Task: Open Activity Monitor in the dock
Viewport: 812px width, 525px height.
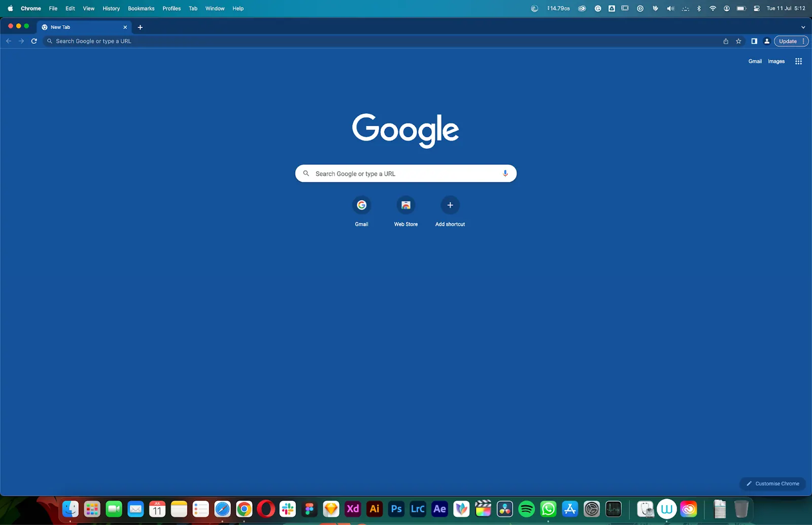Action: tap(614, 509)
